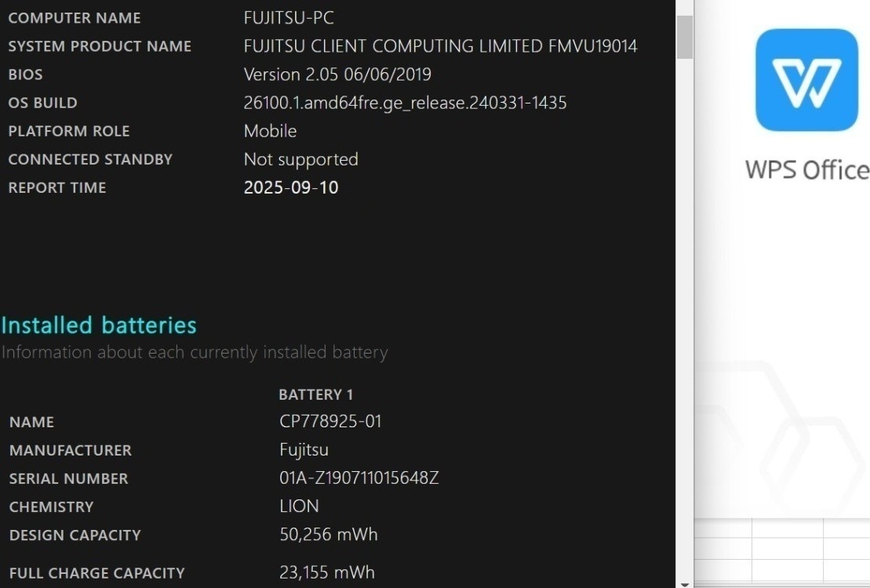Click the WPS Office label text
Image resolution: width=870 pixels, height=588 pixels.
point(807,169)
